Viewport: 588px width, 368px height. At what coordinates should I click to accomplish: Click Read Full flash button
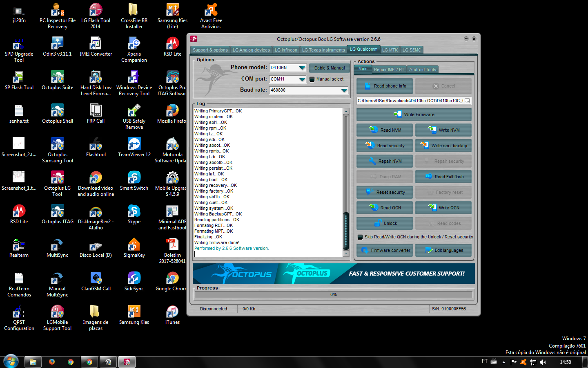pos(443,177)
